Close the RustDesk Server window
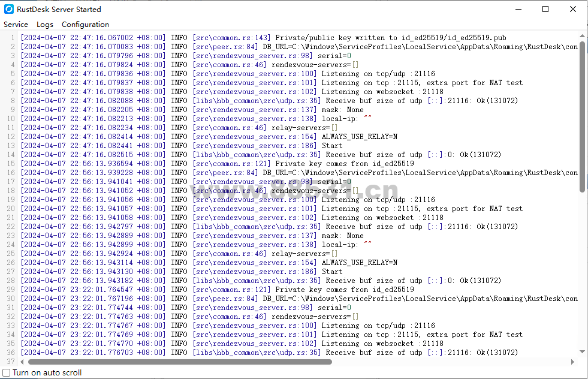This screenshot has height=379, width=588. coord(572,9)
